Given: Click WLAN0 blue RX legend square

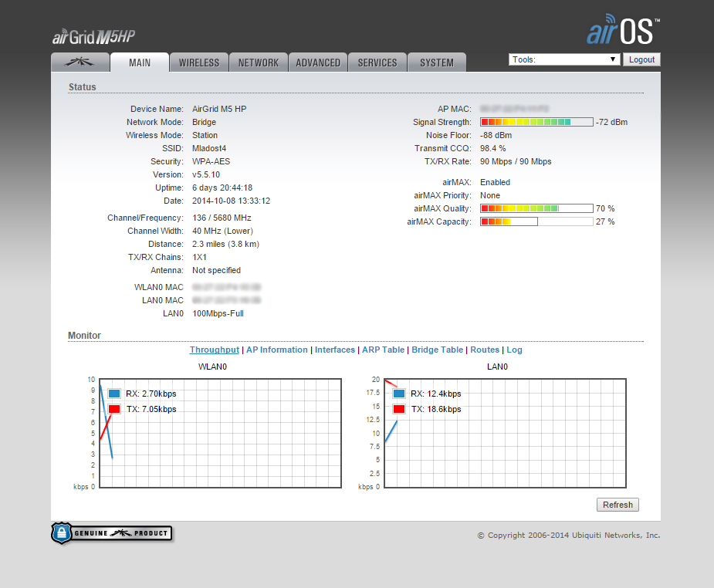Looking at the screenshot, I should [x=114, y=394].
